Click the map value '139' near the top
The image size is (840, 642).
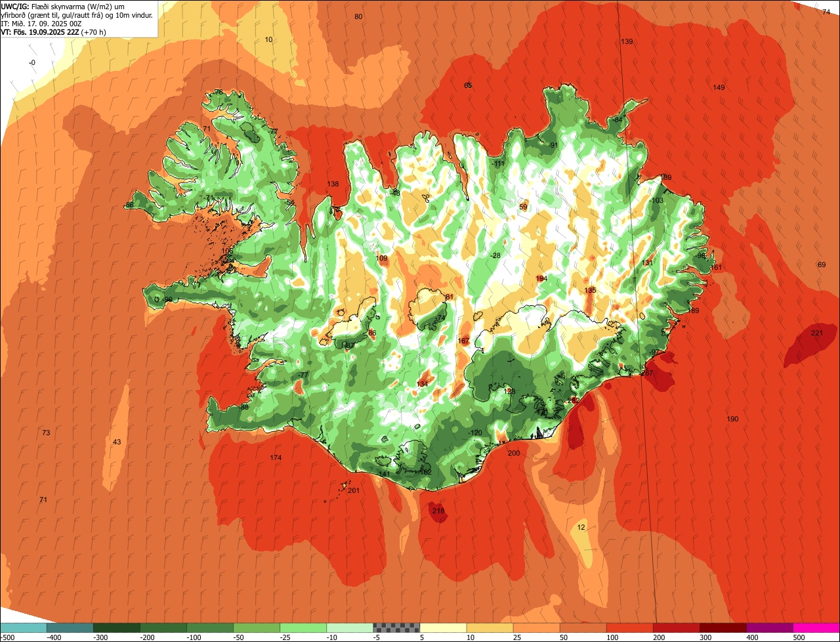[627, 41]
